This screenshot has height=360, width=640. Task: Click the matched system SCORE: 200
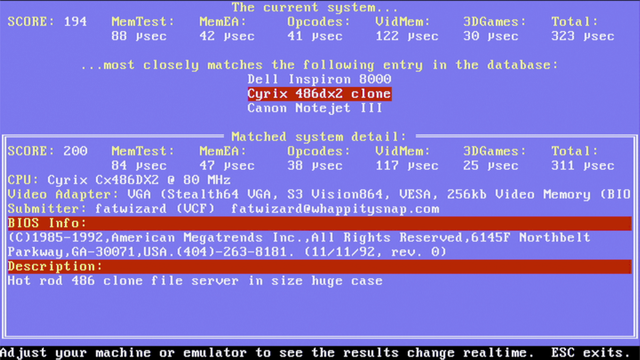point(47,151)
